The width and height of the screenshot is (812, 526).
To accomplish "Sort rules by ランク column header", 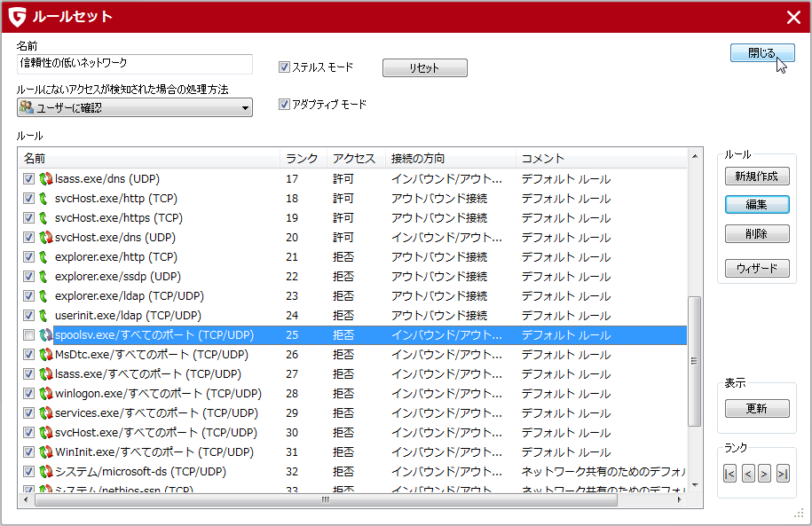I will point(302,159).
